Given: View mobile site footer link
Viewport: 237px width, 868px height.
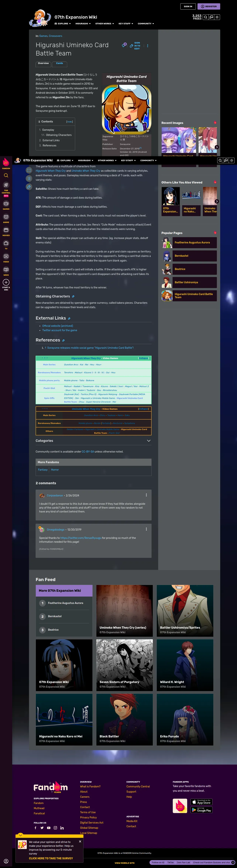Looking at the screenshot, I should click(x=124, y=863).
